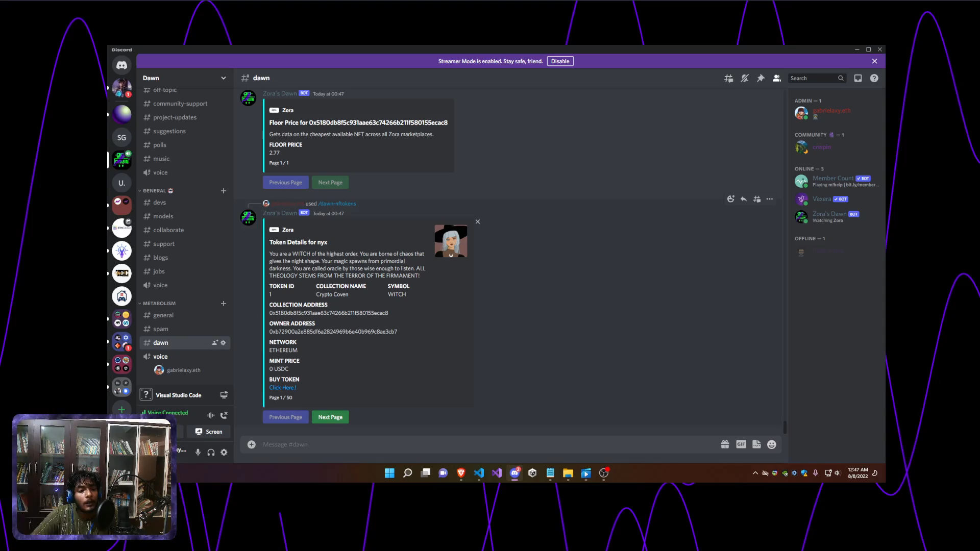Open edit settings gear on dawn channel
This screenshot has height=551, width=980.
click(x=223, y=343)
